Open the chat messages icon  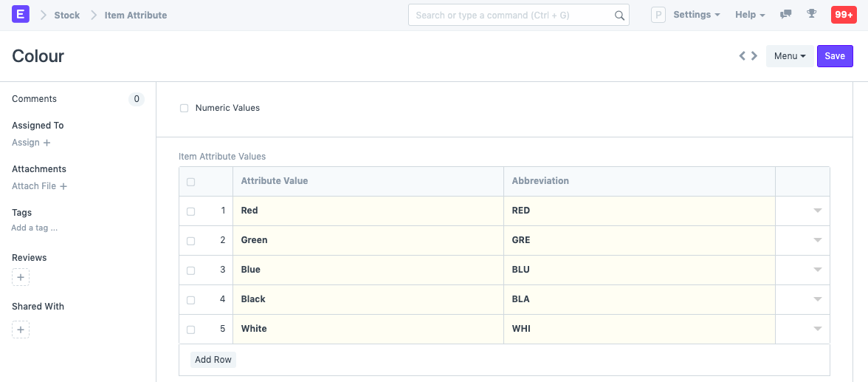(786, 14)
